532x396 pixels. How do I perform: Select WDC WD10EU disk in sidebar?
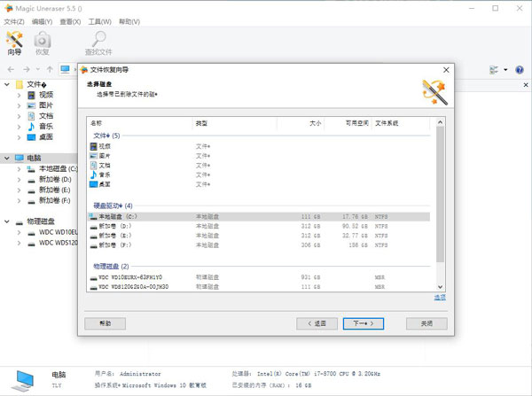tap(58, 232)
